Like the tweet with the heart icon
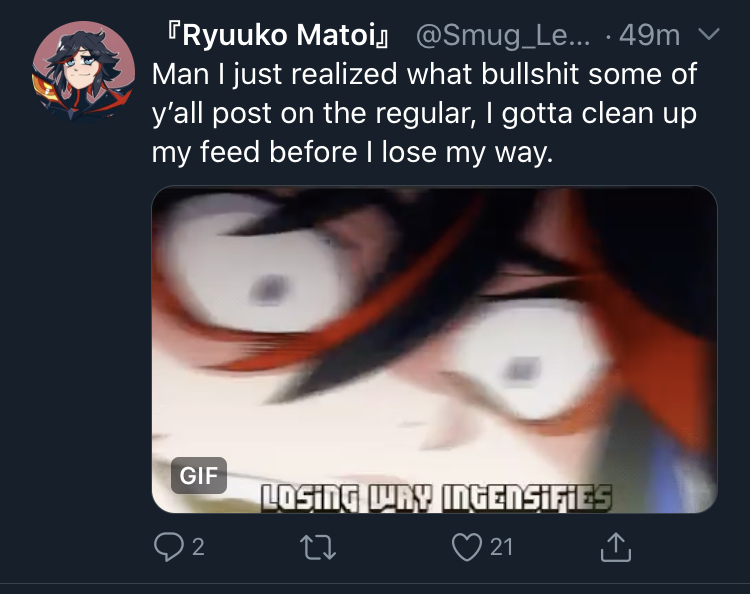Screen dimensions: 750x594 pos(467,548)
